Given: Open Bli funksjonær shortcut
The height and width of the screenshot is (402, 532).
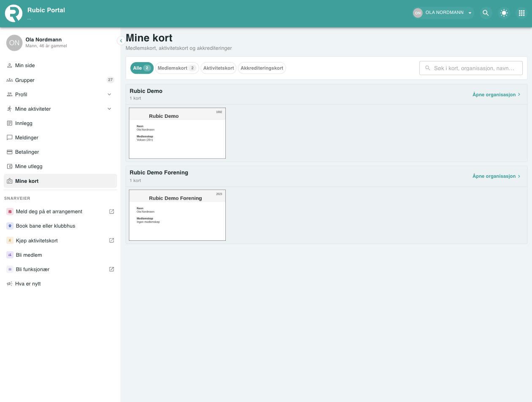Looking at the screenshot, I should tap(60, 269).
